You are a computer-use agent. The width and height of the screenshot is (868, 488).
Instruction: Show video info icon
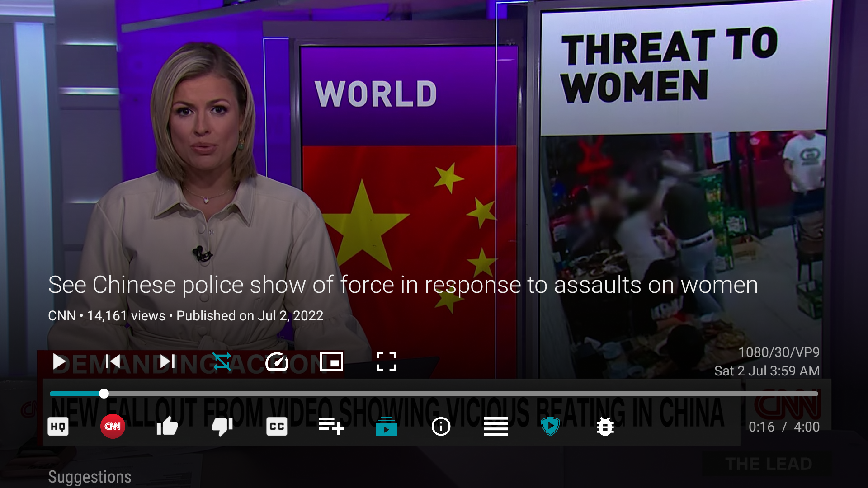tap(441, 427)
